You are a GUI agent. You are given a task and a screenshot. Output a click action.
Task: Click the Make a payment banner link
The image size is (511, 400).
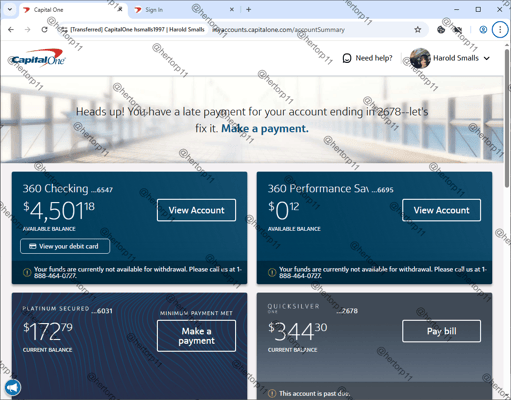(265, 129)
